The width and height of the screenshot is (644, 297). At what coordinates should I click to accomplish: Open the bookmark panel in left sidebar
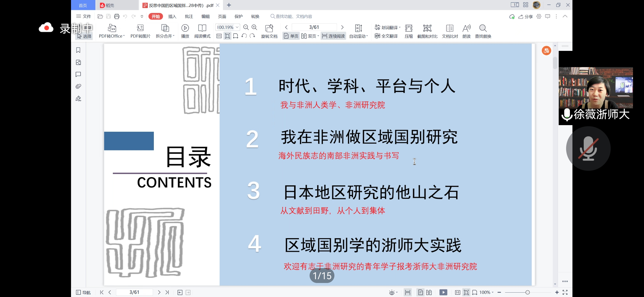pyautogui.click(x=78, y=50)
